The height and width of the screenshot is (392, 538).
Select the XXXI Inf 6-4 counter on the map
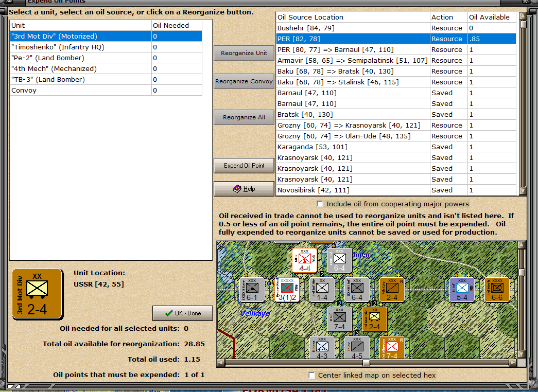(x=339, y=261)
